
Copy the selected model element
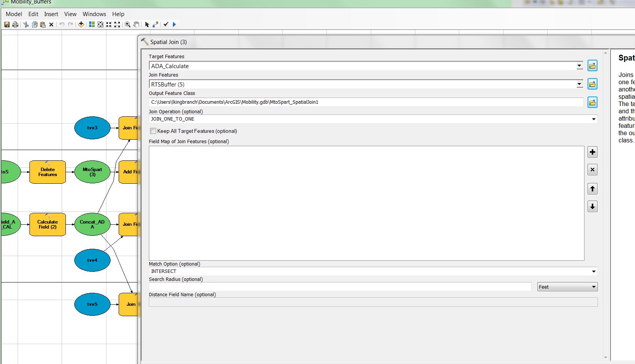(34, 24)
